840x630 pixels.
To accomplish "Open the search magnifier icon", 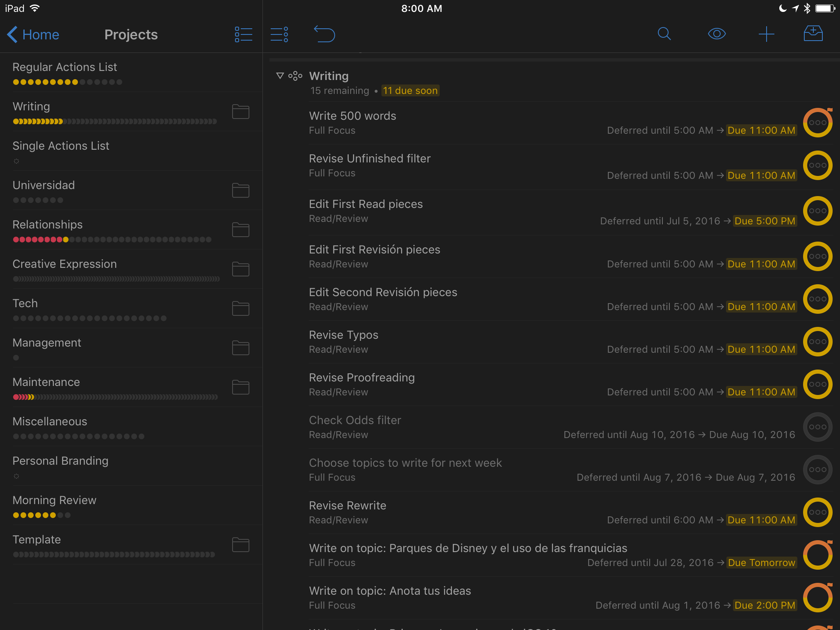I will [664, 34].
